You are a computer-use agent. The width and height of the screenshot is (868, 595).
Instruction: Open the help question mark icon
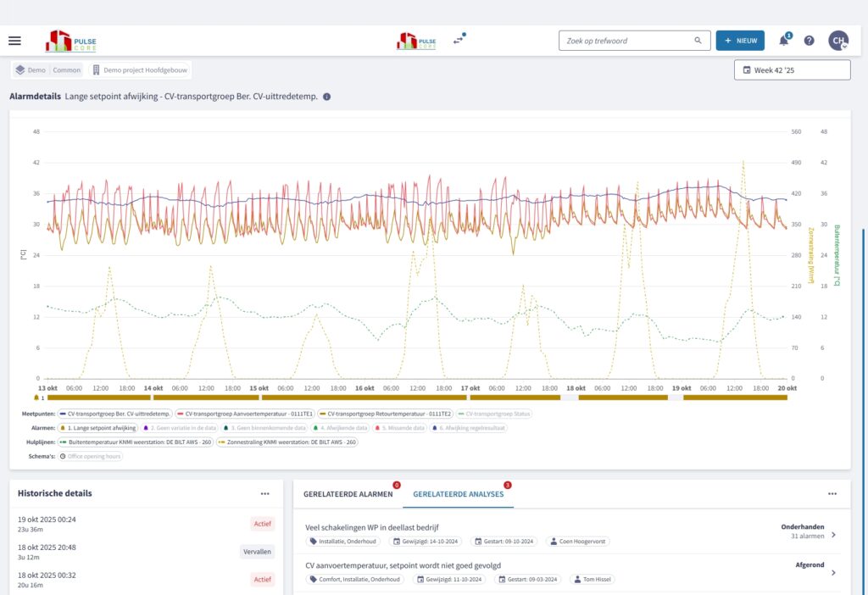809,41
